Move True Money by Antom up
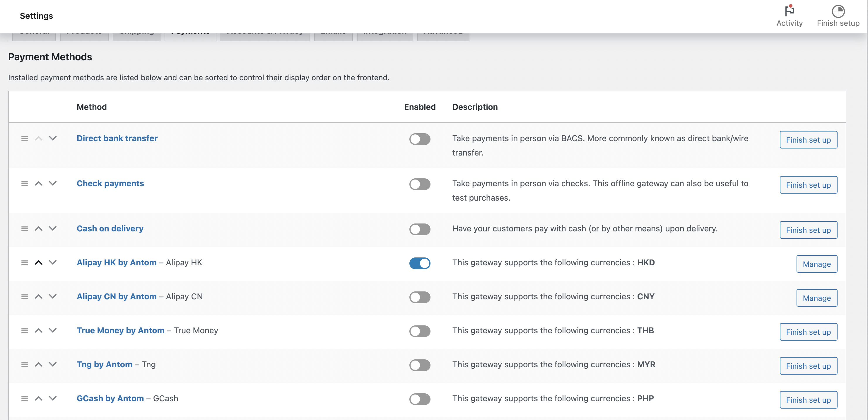Screen dimensions: 868x420 click(x=39, y=331)
